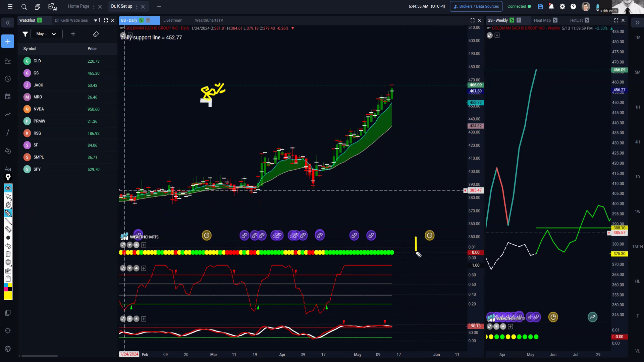The image size is (644, 362).
Task: Hide the red dashed oscillator indicator panel
Action: tap(123, 268)
